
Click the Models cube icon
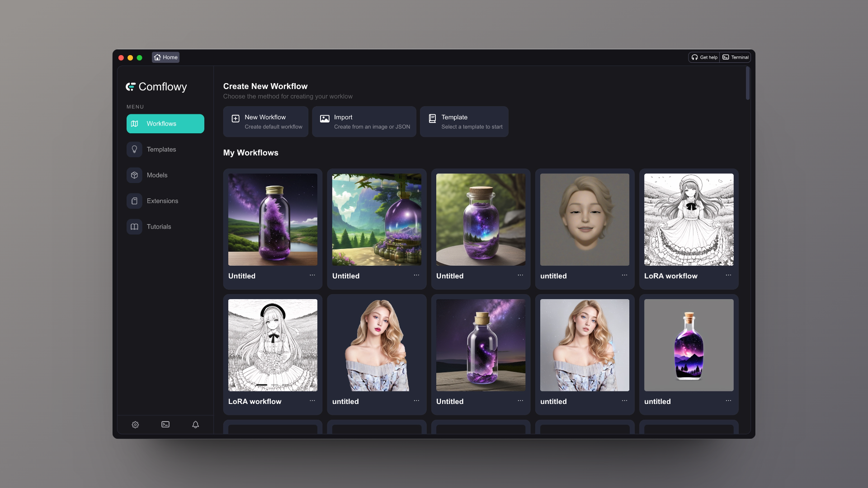point(134,175)
